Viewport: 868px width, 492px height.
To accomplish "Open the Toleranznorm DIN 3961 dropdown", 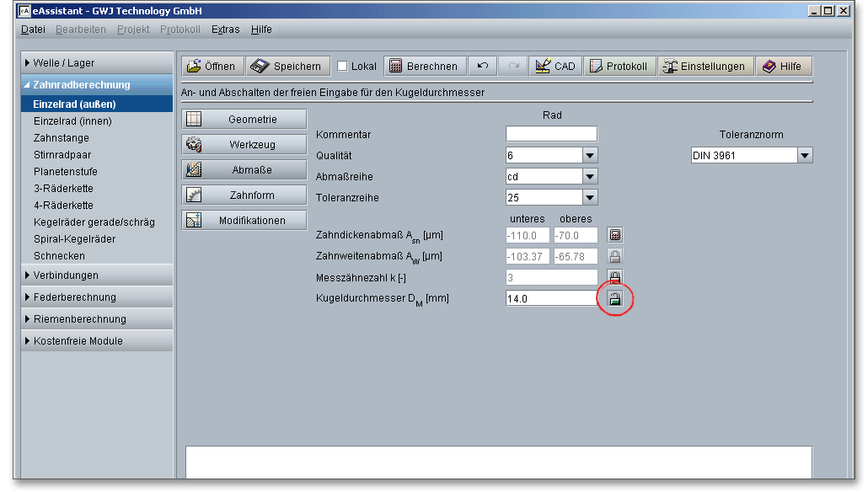I will (x=804, y=155).
